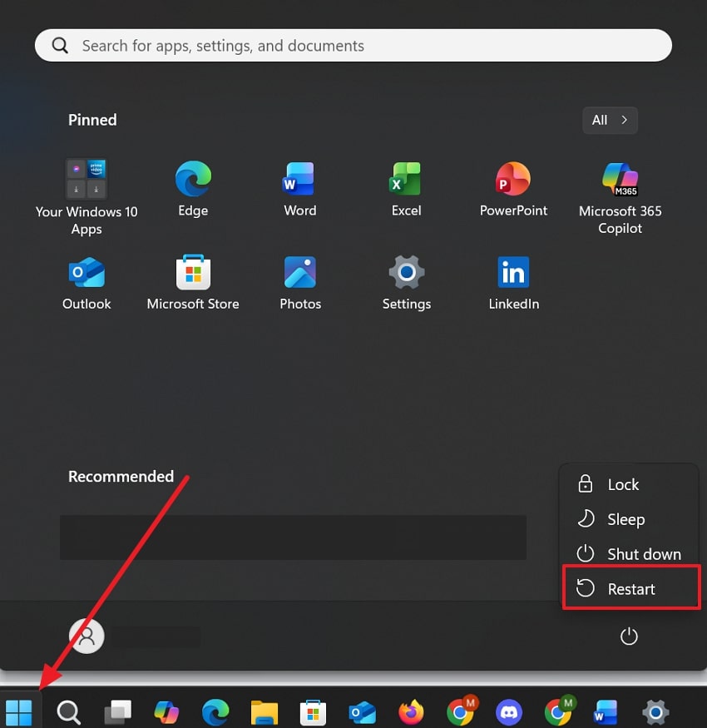Select Restart from the power menu
The image size is (707, 728).
click(632, 587)
